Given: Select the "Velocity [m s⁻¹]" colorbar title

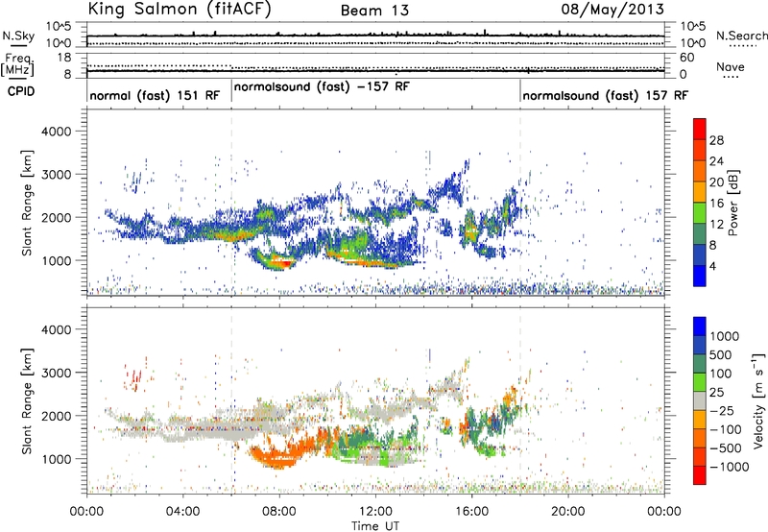Looking at the screenshot, I should tap(758, 400).
